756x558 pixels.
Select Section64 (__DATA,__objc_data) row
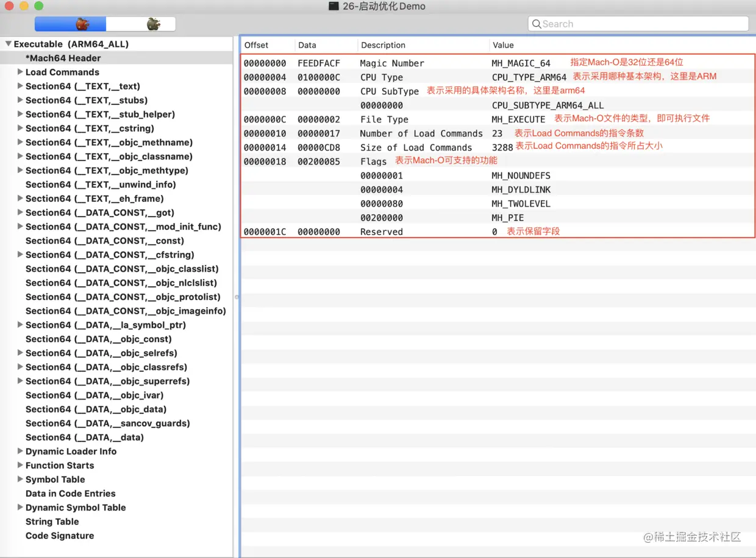tap(116, 408)
